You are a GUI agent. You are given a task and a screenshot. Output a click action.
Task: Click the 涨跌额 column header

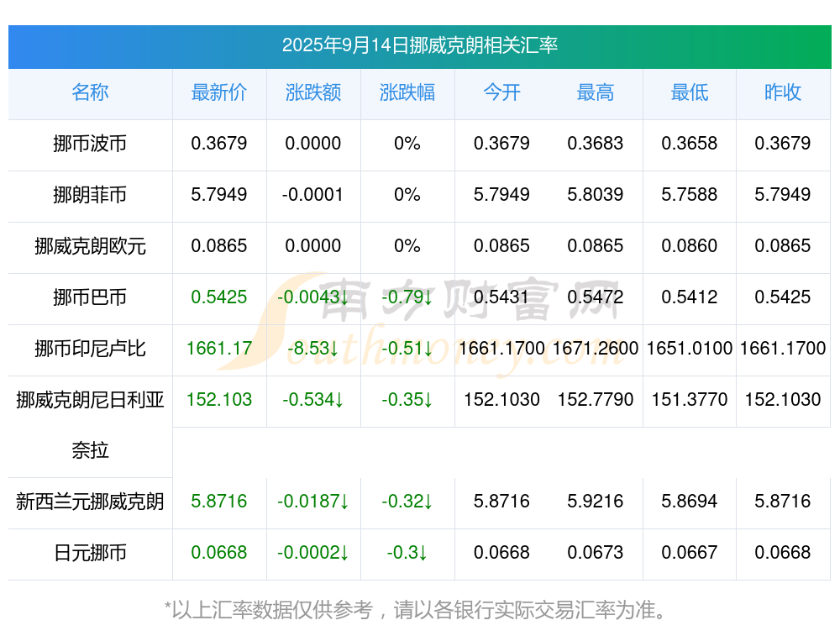313,92
